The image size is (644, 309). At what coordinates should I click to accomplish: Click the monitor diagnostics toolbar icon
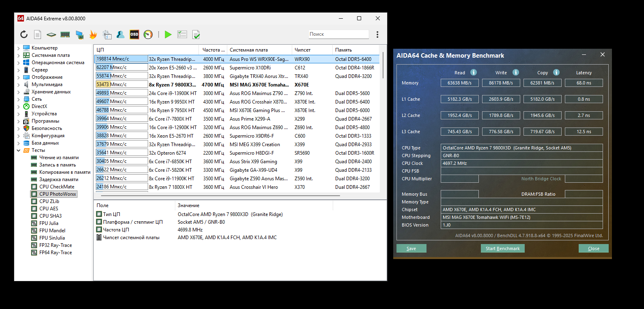click(80, 35)
